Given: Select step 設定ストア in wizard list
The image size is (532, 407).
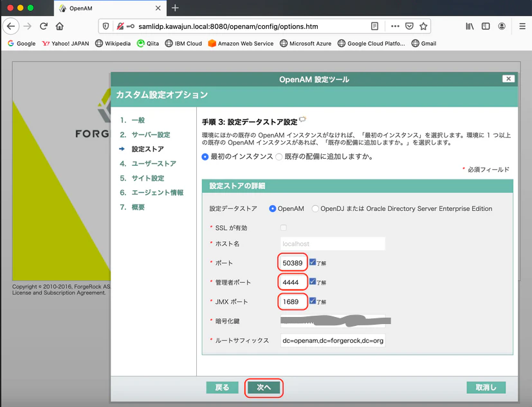Looking at the screenshot, I should [x=147, y=149].
